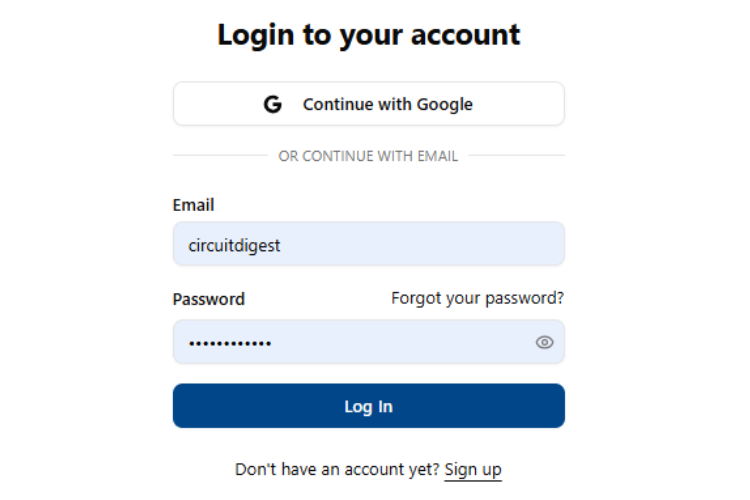Click the "Password" field label
This screenshot has width=750, height=500.
(x=208, y=299)
